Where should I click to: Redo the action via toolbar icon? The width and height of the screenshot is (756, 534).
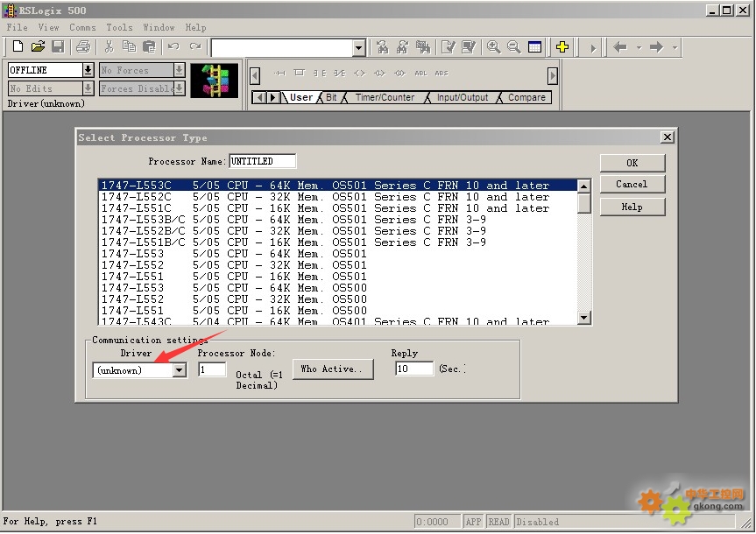(x=195, y=46)
